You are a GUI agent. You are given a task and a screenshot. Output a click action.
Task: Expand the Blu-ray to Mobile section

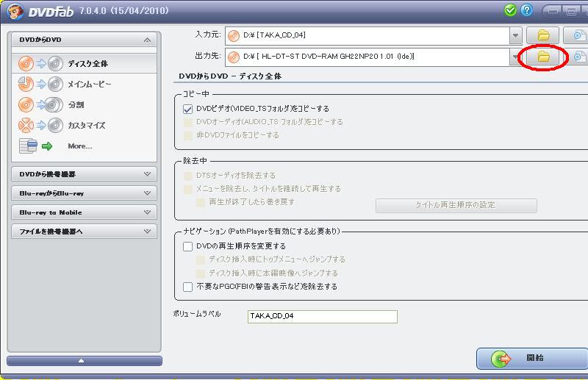coord(84,212)
